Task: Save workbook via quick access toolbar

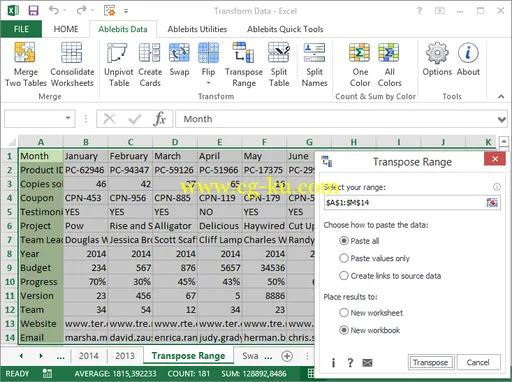Action: click(x=33, y=11)
